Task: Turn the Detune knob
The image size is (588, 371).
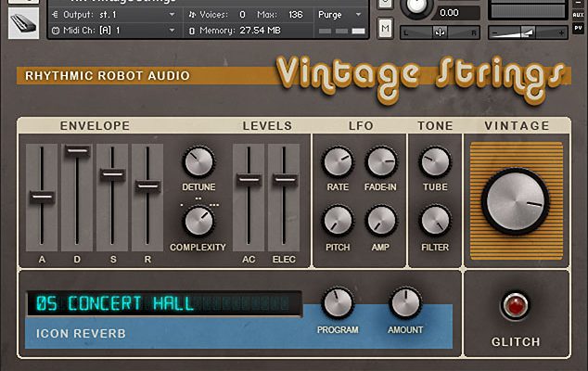Action: (198, 162)
